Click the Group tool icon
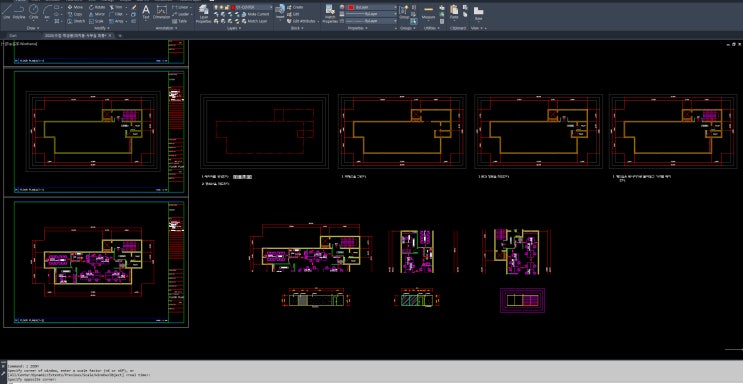 (404, 12)
